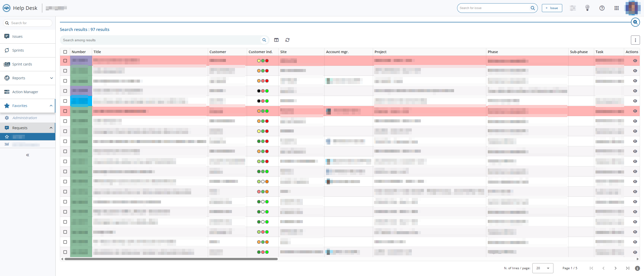Go to the next results page

click(x=616, y=268)
